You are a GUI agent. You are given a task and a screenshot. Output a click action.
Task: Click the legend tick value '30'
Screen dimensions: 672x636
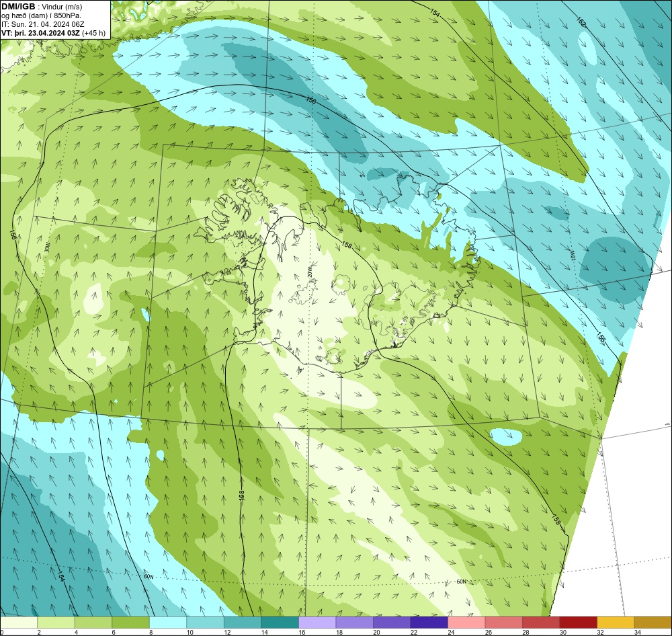click(x=562, y=632)
